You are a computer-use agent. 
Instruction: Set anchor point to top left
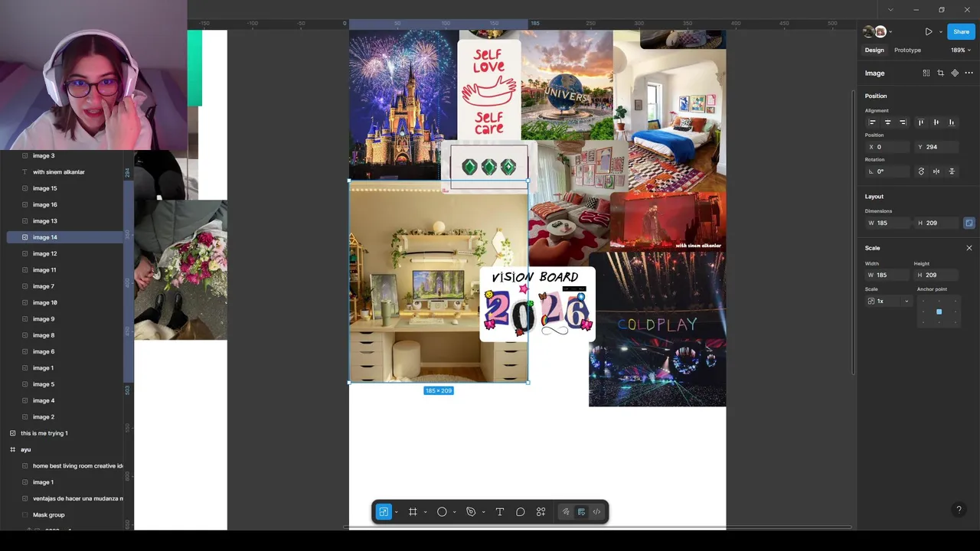(924, 301)
